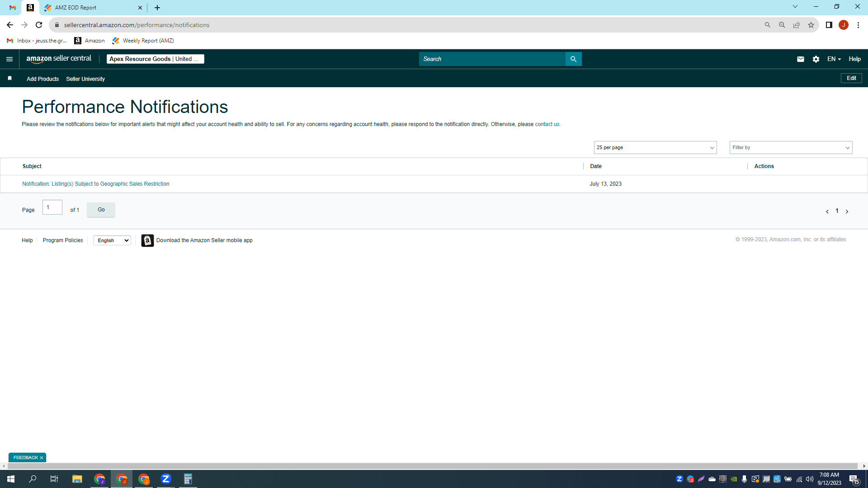This screenshot has width=868, height=488.
Task: Open the Chrome three-dot menu
Action: coord(858,25)
